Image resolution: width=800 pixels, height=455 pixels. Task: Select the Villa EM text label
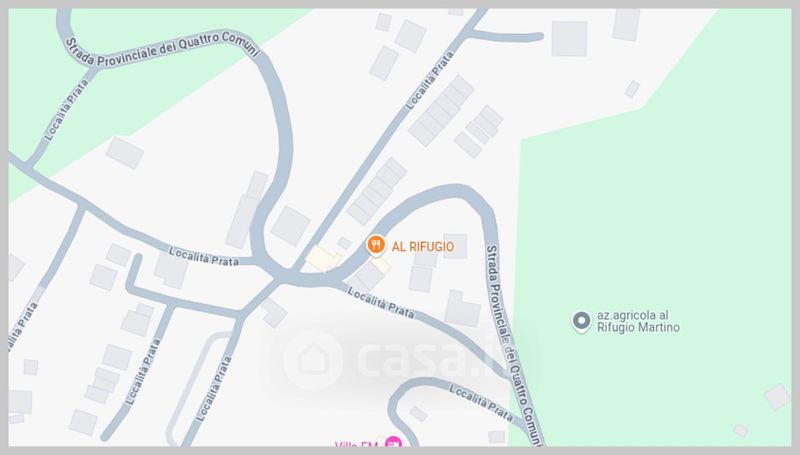[x=356, y=444]
